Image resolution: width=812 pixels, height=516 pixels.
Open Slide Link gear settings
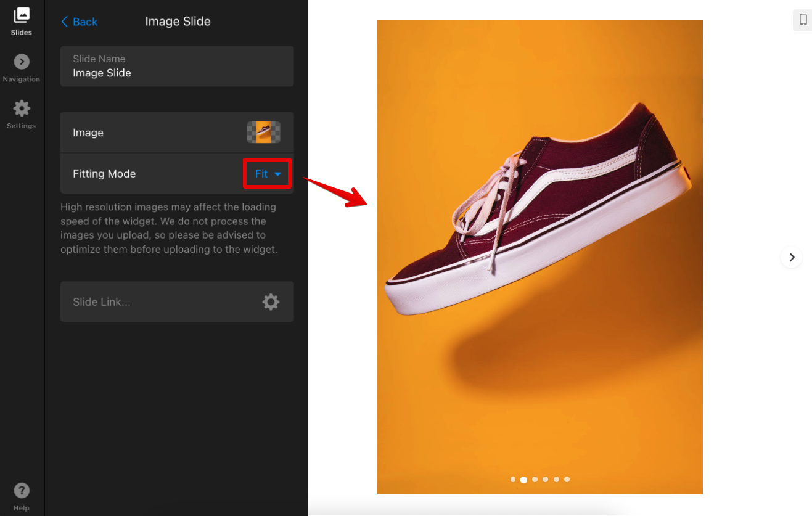pyautogui.click(x=271, y=301)
